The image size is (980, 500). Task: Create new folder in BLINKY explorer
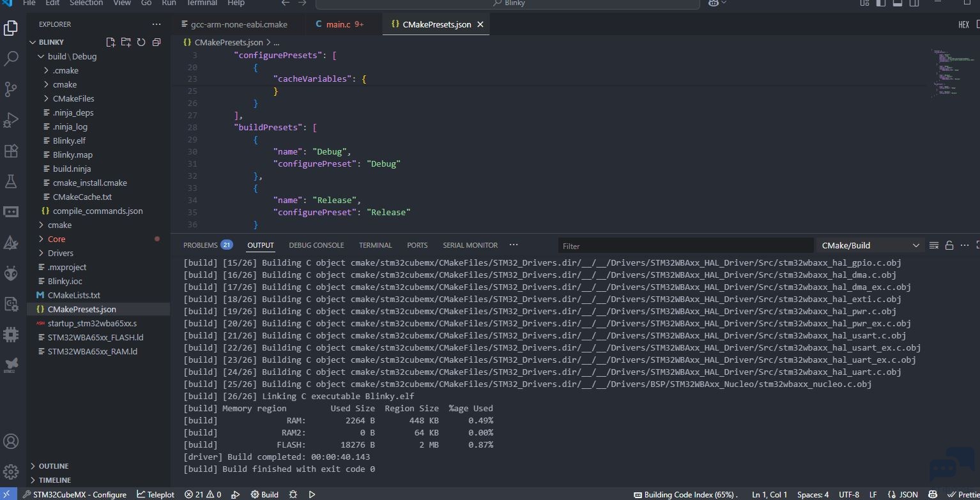tap(126, 42)
